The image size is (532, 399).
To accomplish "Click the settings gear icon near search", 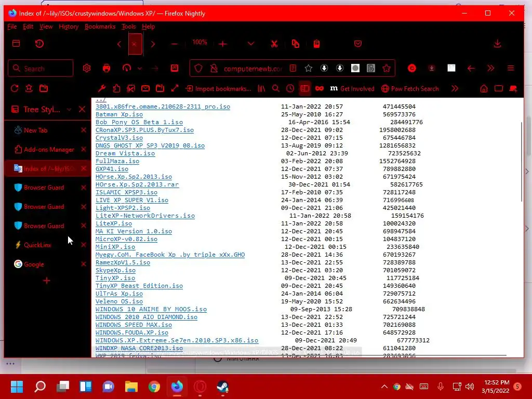I will [x=87, y=68].
